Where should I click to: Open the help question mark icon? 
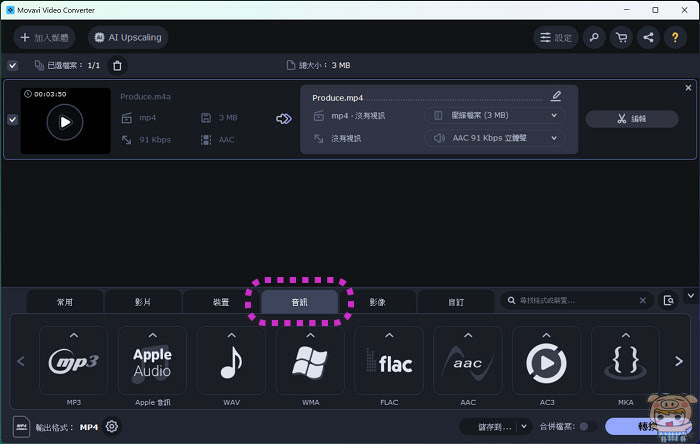[675, 37]
